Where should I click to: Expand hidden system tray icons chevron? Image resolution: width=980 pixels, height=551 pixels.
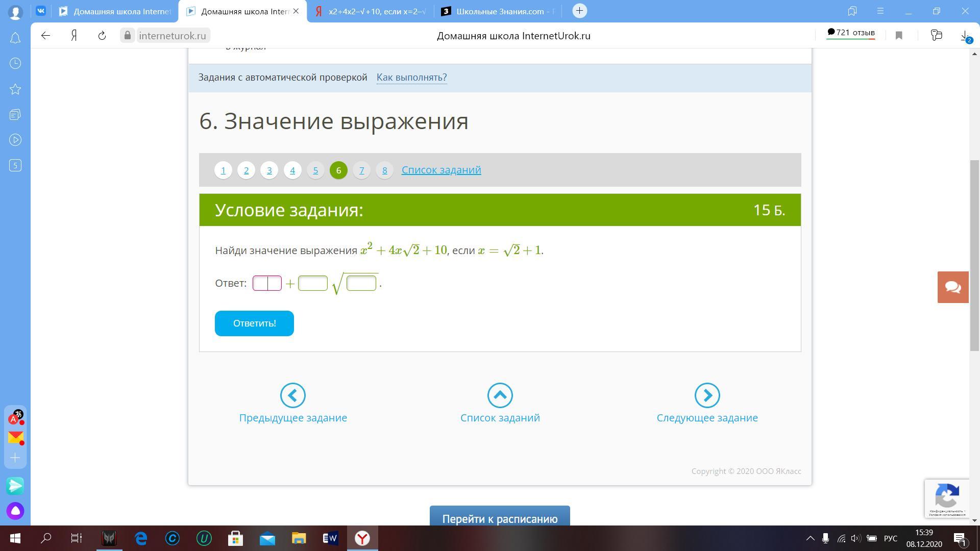810,538
